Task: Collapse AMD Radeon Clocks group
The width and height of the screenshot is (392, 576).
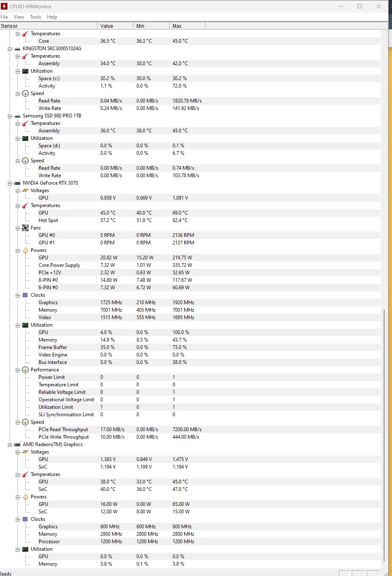Action: 18,519
